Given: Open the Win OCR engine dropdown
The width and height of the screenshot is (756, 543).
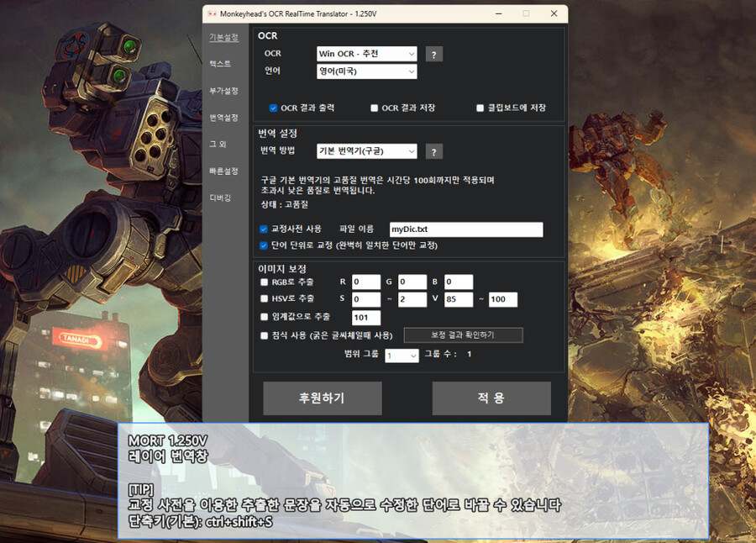Looking at the screenshot, I should coord(367,54).
